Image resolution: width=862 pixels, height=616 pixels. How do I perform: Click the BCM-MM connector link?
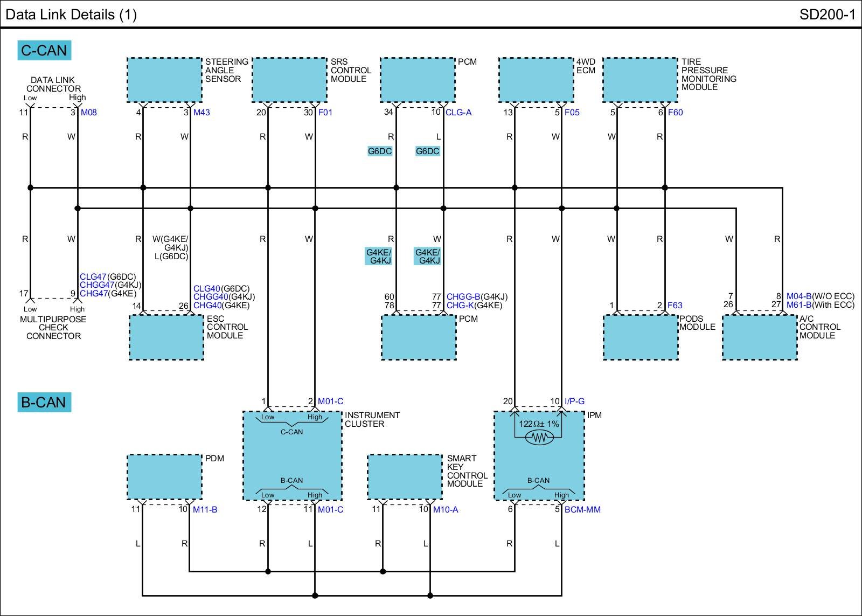[x=582, y=510]
